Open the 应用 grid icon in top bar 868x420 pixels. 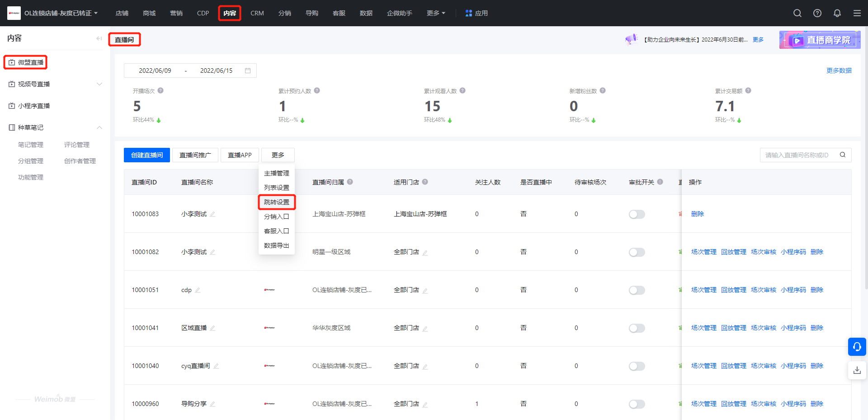[469, 13]
